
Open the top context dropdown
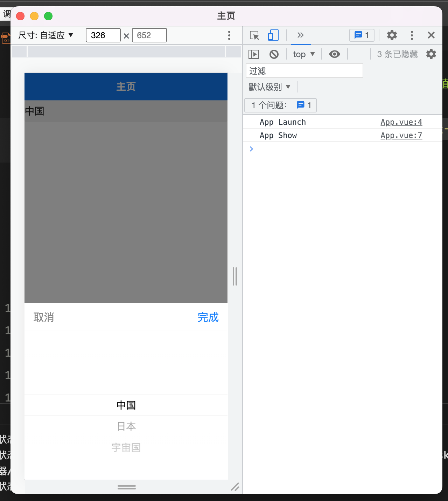click(304, 54)
